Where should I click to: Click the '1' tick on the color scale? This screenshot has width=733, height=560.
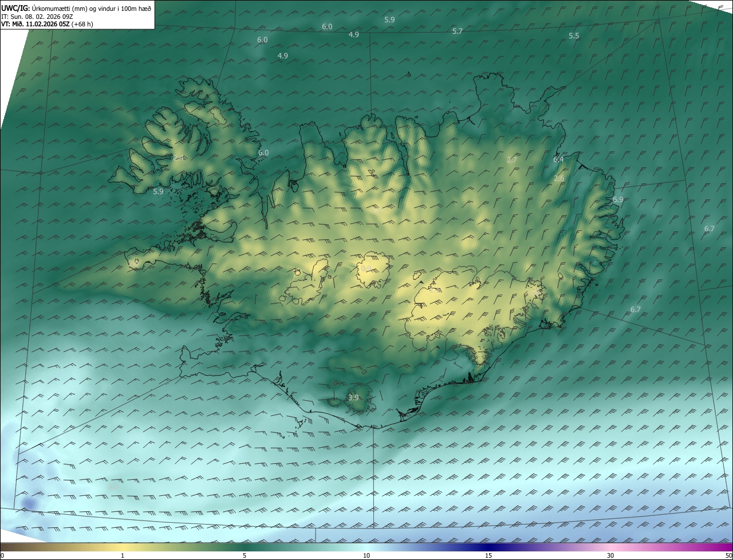point(123,555)
